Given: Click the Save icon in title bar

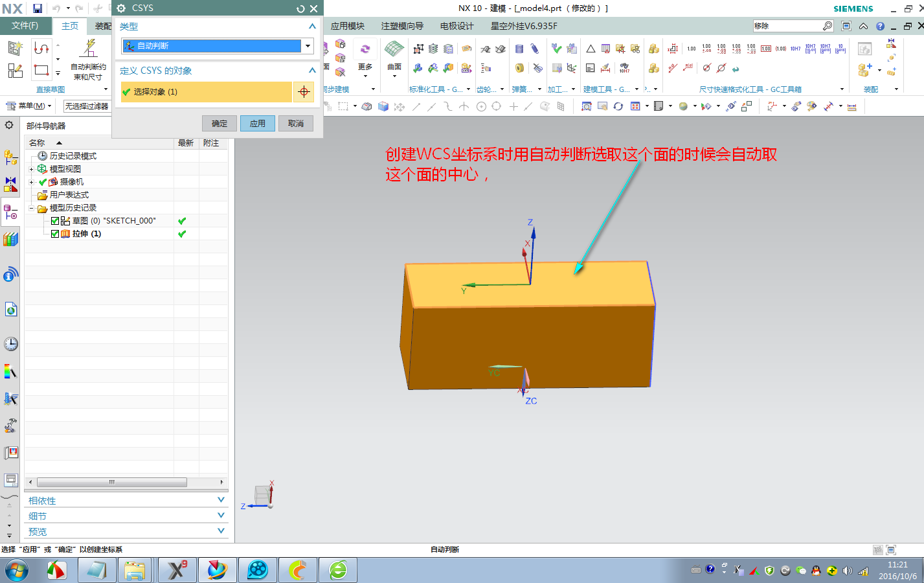Looking at the screenshot, I should [38, 8].
